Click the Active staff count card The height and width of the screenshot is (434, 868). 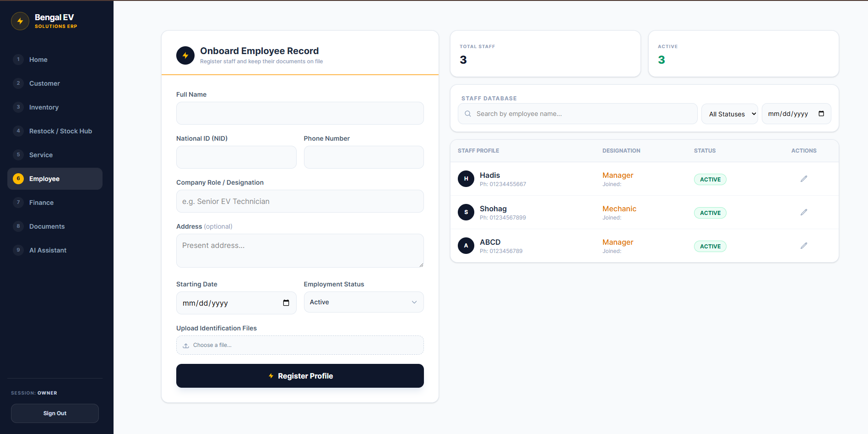[x=743, y=54]
